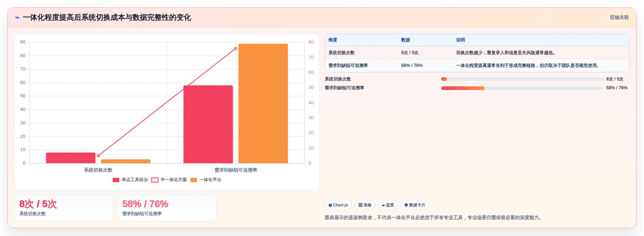644x236 pixels.
Task: Click the red 需求到缺陷可追溯率 bar
Action: point(208,124)
